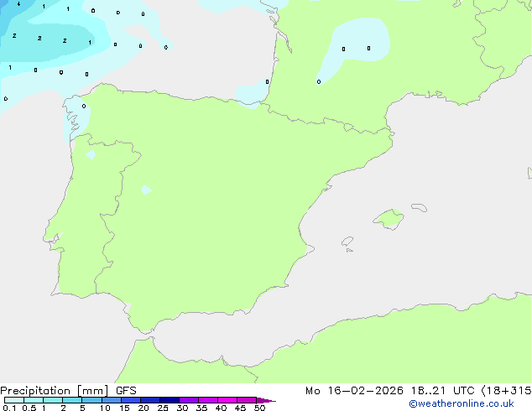The width and height of the screenshot is (532, 411).
Task: Click the 20–25 mm legend color swatch
Action: [x=150, y=400]
